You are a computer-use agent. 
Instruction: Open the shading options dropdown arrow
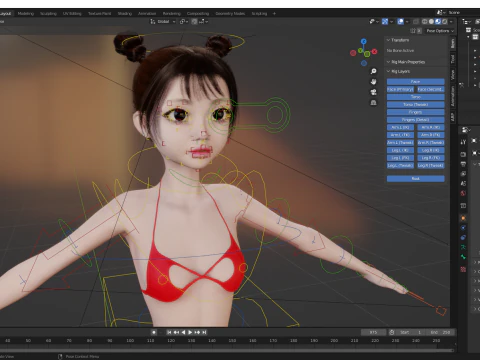[x=451, y=22]
